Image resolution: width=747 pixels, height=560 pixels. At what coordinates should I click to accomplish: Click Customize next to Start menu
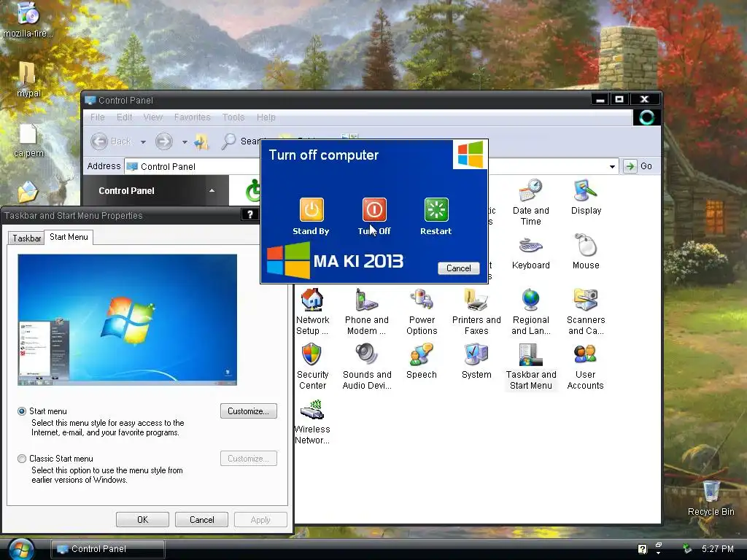click(x=249, y=411)
